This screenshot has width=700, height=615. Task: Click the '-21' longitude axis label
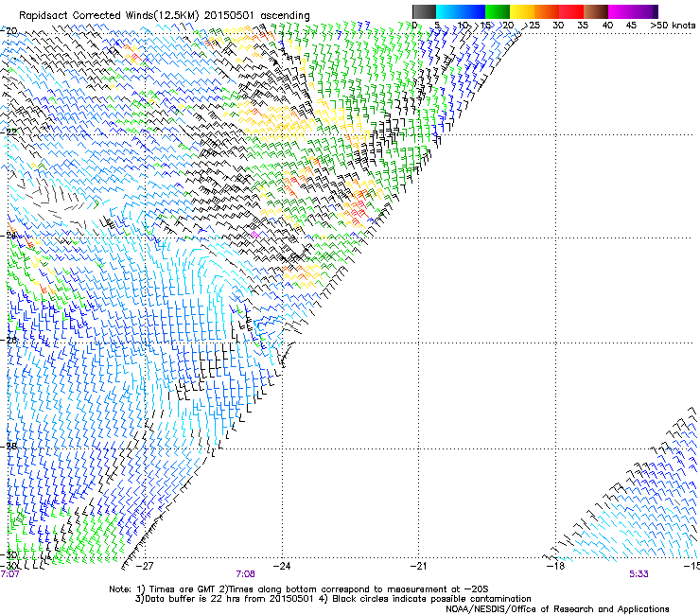coord(418,566)
